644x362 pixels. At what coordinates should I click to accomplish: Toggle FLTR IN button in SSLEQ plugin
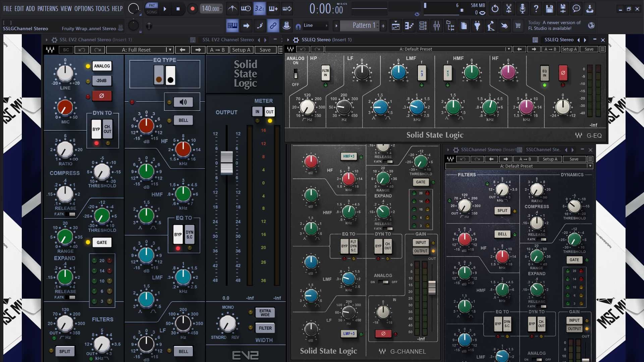(325, 73)
